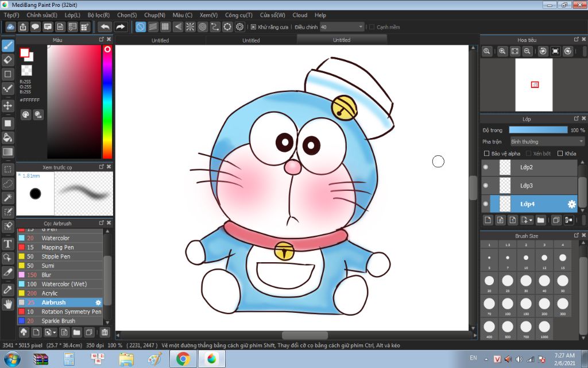This screenshot has width=588, height=368.
Task: Select the Eyedropper tool
Action: [7, 290]
